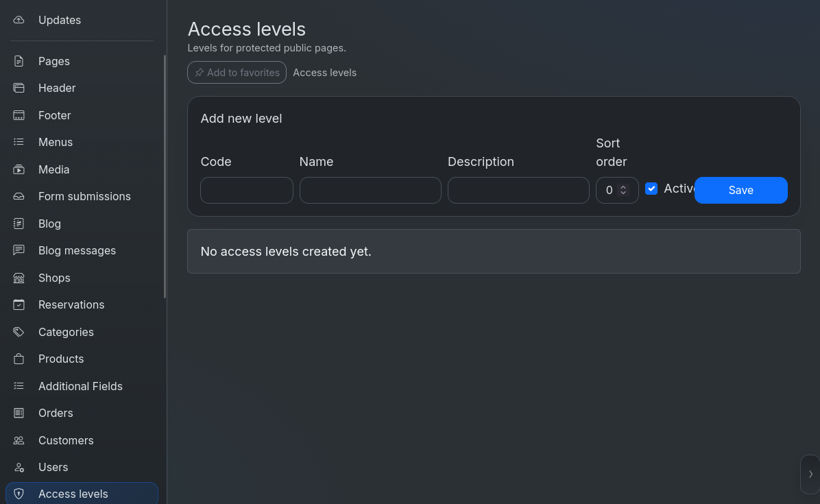Image resolution: width=820 pixels, height=504 pixels.
Task: Click the Media play icon in sidebar
Action: pyautogui.click(x=19, y=169)
